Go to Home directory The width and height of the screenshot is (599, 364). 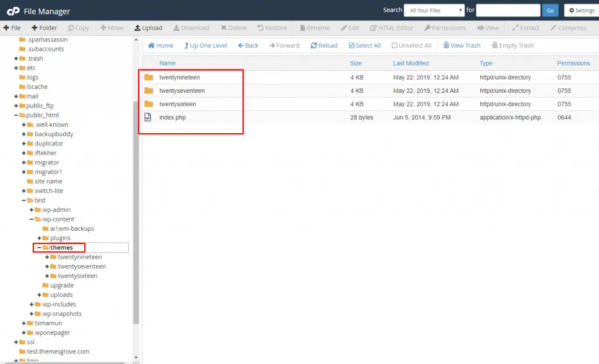tap(160, 46)
